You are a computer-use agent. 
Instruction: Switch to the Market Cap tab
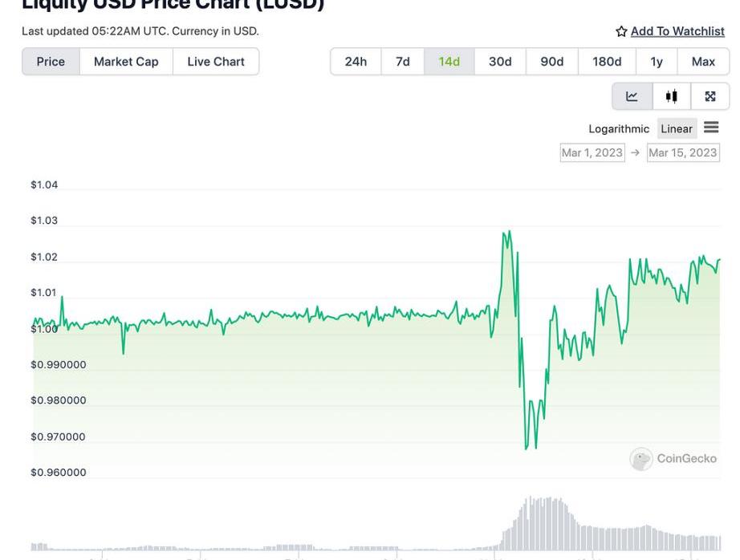pyautogui.click(x=126, y=62)
